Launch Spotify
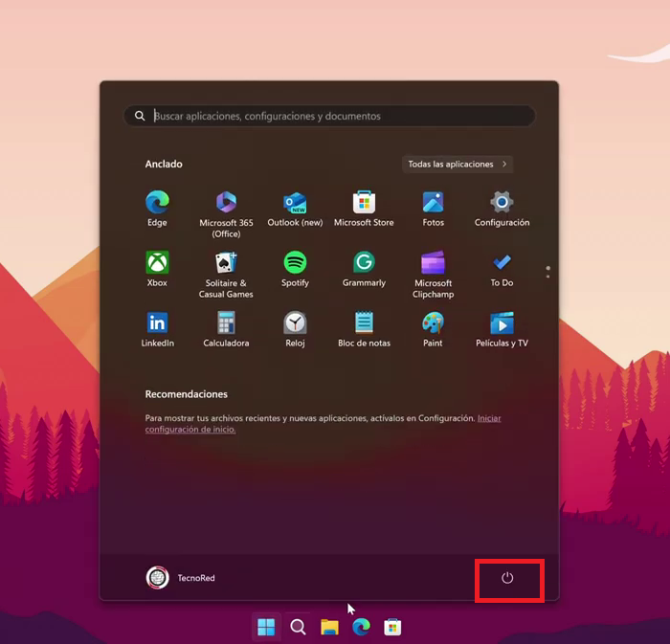 [295, 269]
